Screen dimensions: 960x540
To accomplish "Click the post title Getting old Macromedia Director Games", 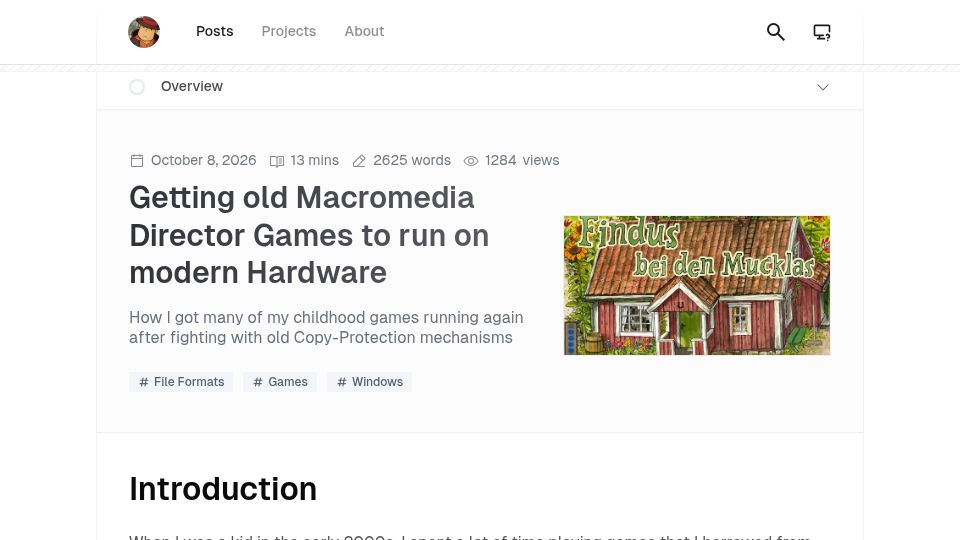I will click(x=309, y=235).
